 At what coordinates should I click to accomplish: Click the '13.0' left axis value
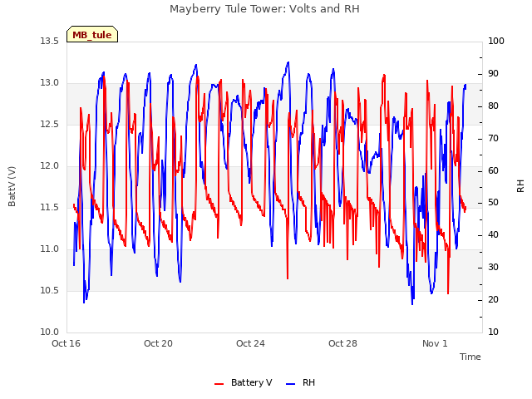[50, 83]
